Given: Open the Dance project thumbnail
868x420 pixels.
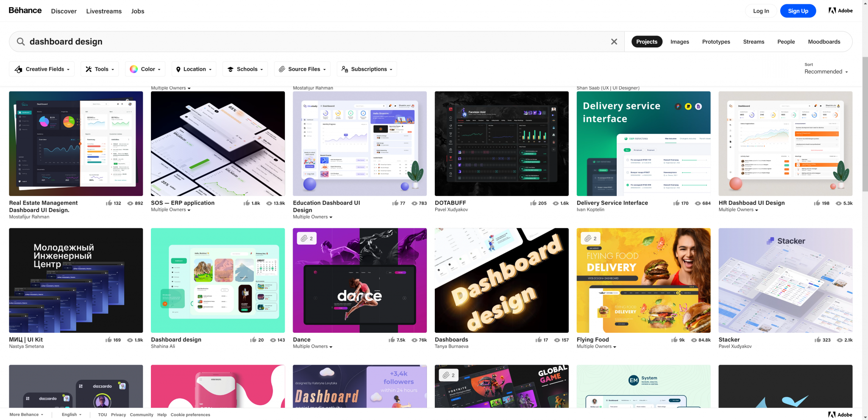Looking at the screenshot, I should 359,280.
